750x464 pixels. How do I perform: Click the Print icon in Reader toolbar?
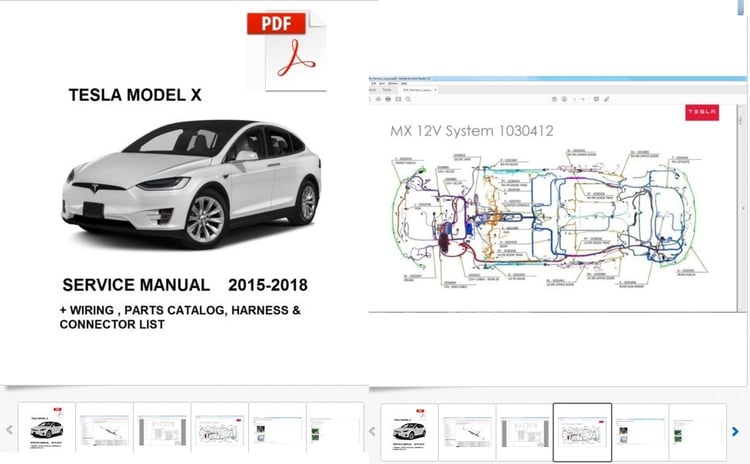pos(388,99)
